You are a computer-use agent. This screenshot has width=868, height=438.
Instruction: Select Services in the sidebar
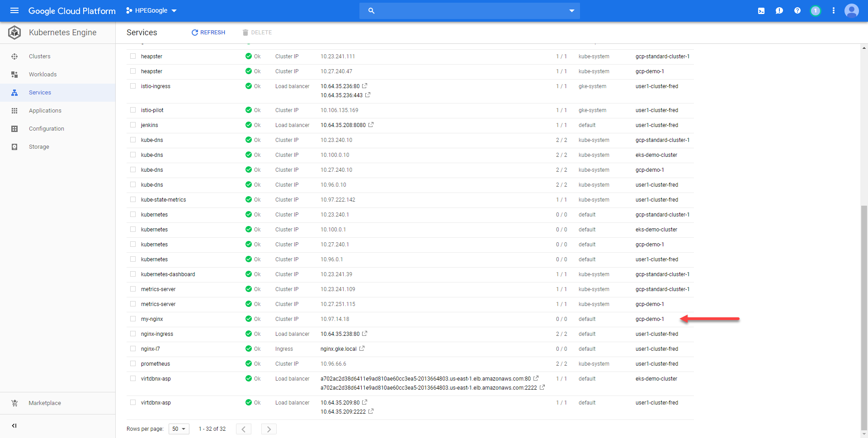pos(40,93)
